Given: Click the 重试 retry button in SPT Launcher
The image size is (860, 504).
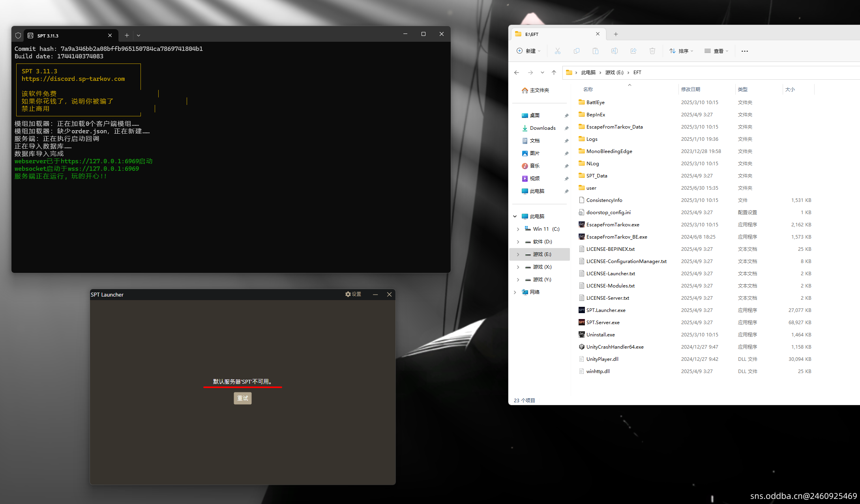Looking at the screenshot, I should [x=243, y=398].
